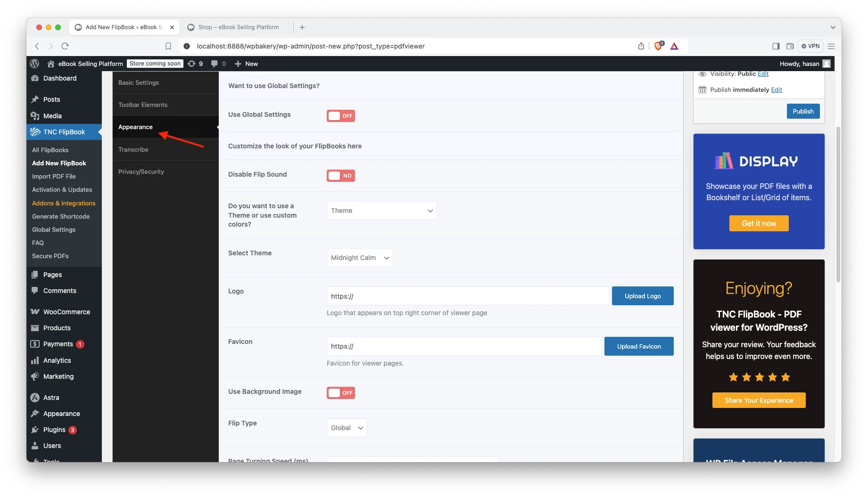The image size is (868, 497).
Task: Open the Brave Shields lion icon
Action: click(658, 46)
